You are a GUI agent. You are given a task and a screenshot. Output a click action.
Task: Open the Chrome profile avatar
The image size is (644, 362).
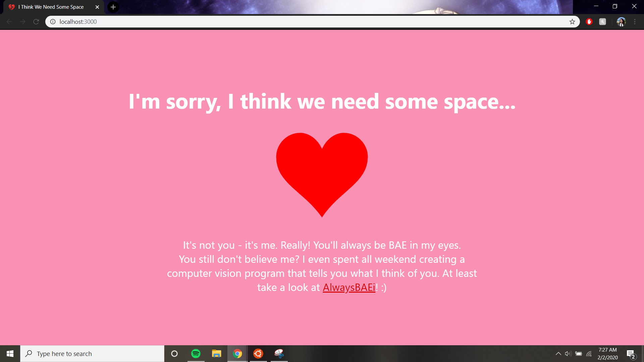(621, 22)
